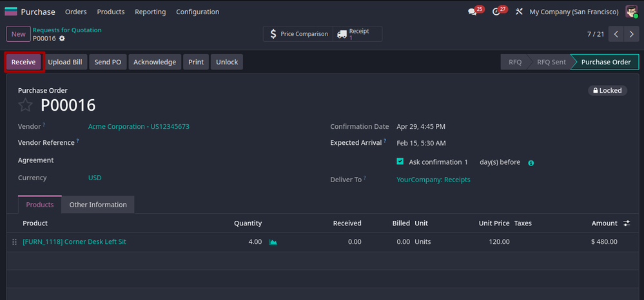Viewport: 644px width, 300px height.
Task: Select the Products tab
Action: [x=40, y=204]
